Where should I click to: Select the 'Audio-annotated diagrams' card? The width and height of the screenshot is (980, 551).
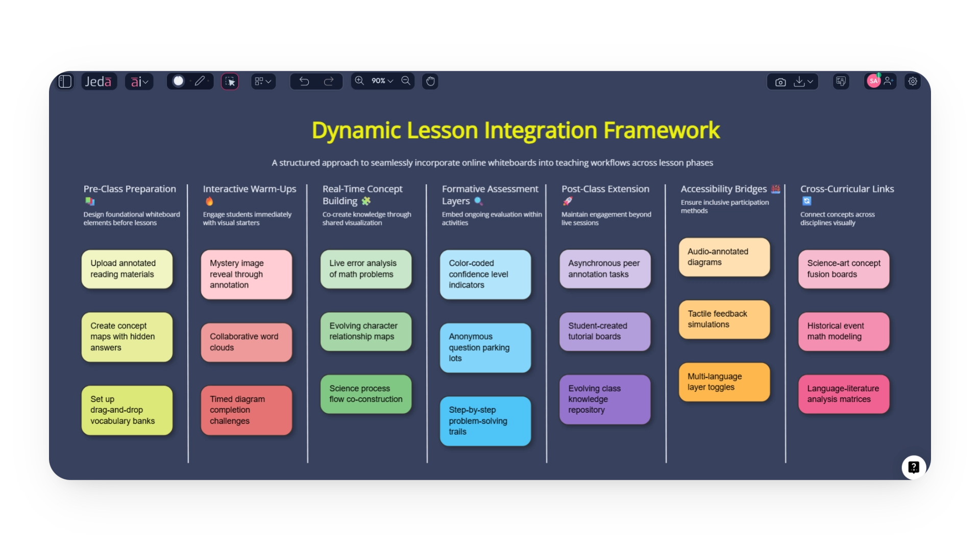pyautogui.click(x=724, y=257)
